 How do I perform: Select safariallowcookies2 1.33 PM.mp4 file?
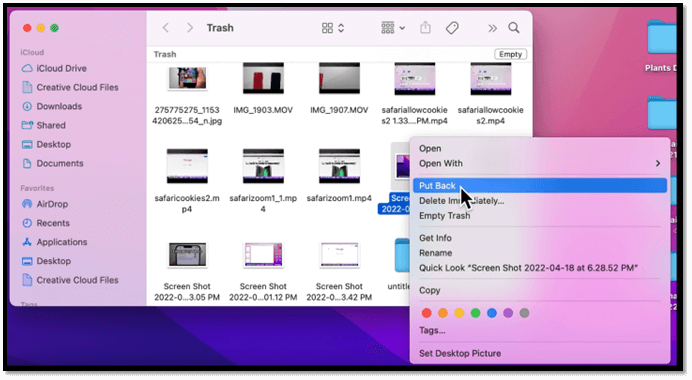pos(414,79)
